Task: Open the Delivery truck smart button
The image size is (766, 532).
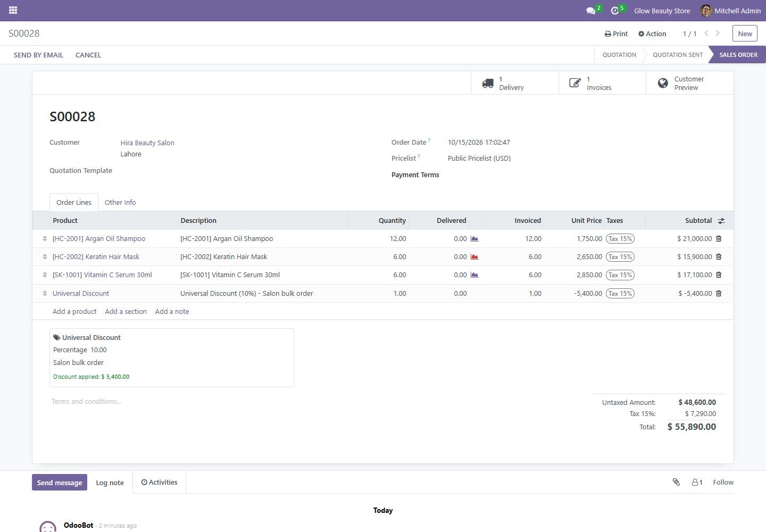Action: 515,83
